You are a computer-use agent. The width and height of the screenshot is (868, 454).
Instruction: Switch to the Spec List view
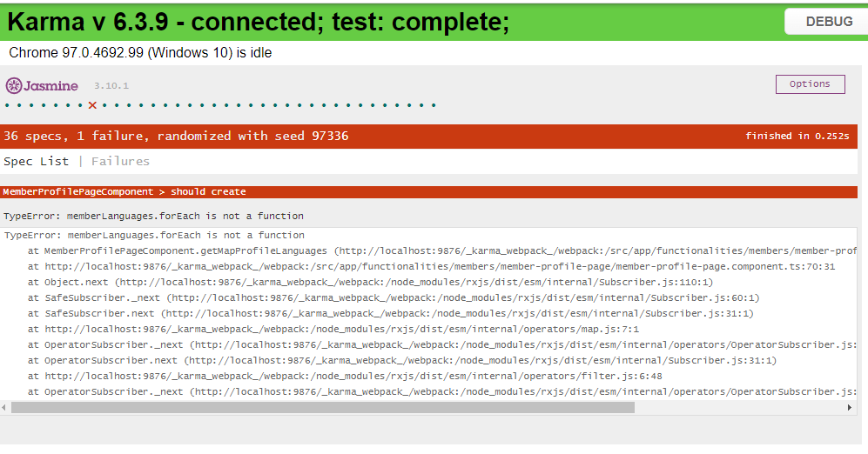(x=36, y=161)
